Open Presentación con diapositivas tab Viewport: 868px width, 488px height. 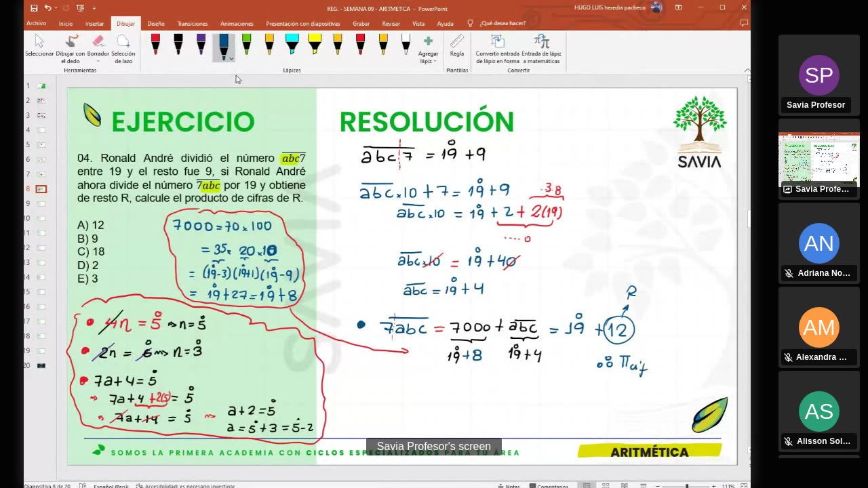coord(303,23)
